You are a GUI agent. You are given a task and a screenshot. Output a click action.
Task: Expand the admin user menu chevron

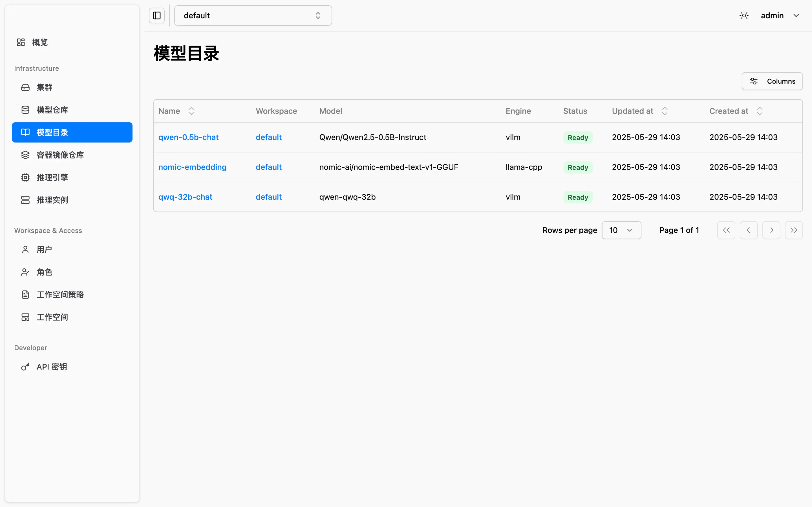(796, 15)
